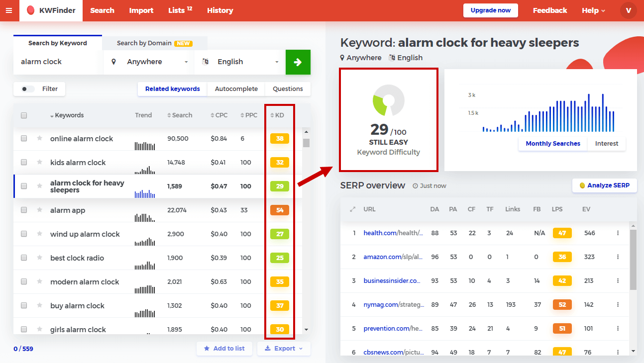Screen dimensions: 644x363
Task: Open the Import menu item
Action: [x=141, y=10]
